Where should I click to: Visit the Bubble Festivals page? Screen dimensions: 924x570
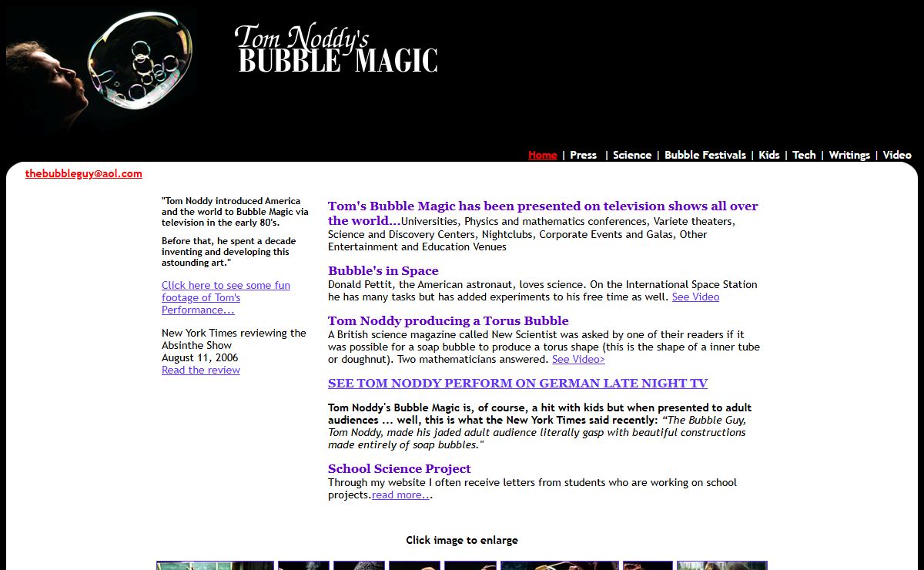point(705,155)
